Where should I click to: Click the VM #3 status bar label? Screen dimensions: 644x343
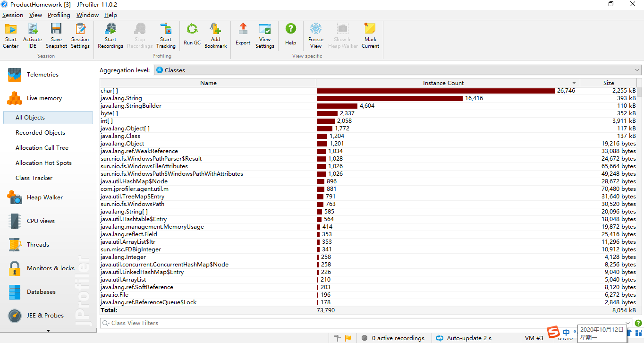click(x=534, y=338)
